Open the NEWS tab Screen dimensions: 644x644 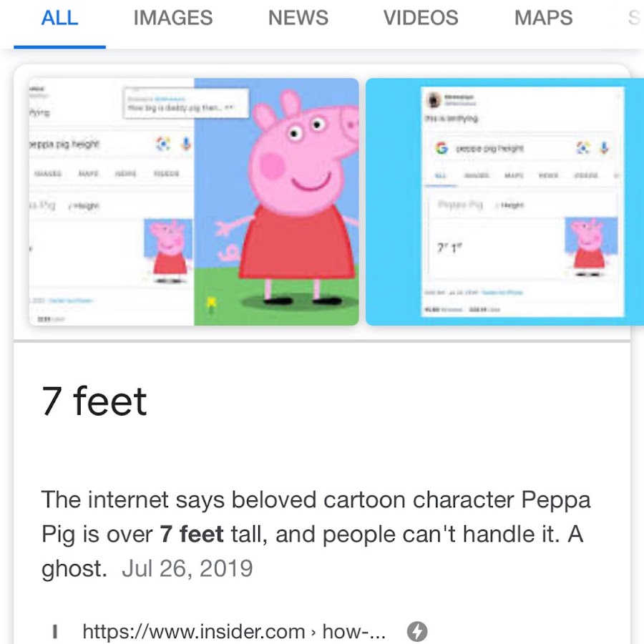pyautogui.click(x=298, y=18)
